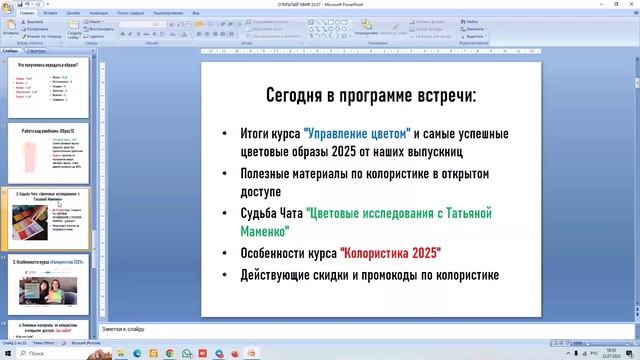Decrease list indent level

(x=223, y=24)
